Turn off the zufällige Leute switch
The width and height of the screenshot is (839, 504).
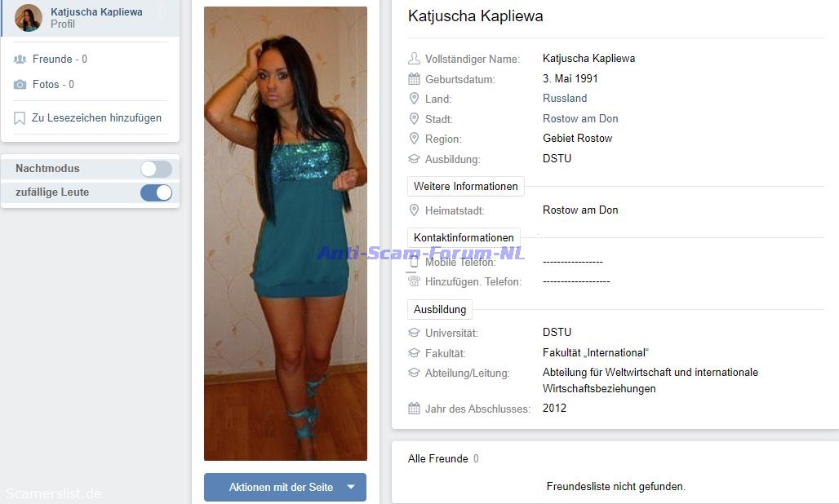(156, 192)
